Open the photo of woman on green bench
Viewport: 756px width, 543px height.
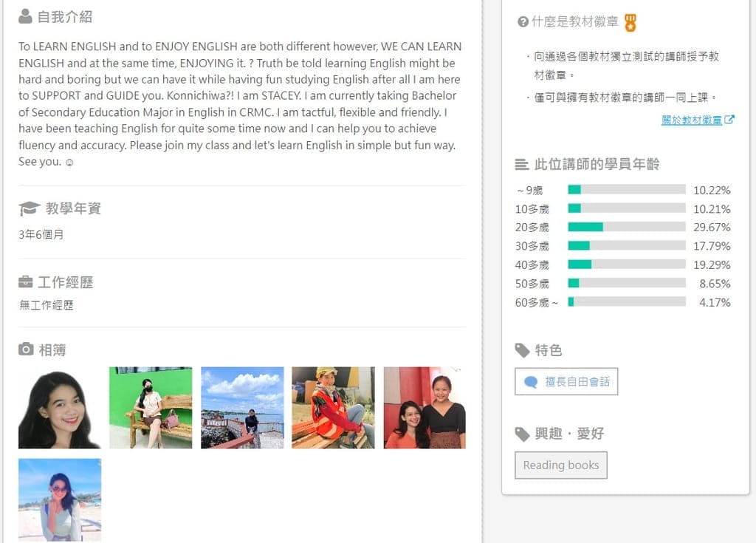(x=151, y=408)
